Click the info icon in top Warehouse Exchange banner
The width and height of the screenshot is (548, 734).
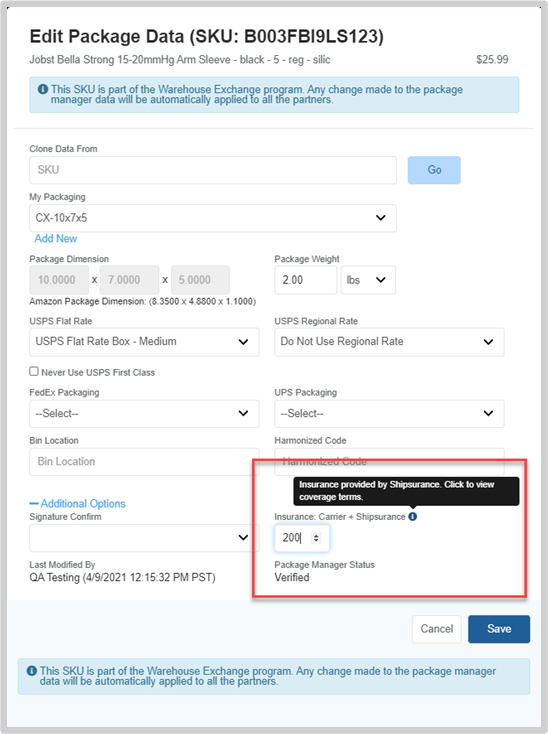(x=43, y=88)
